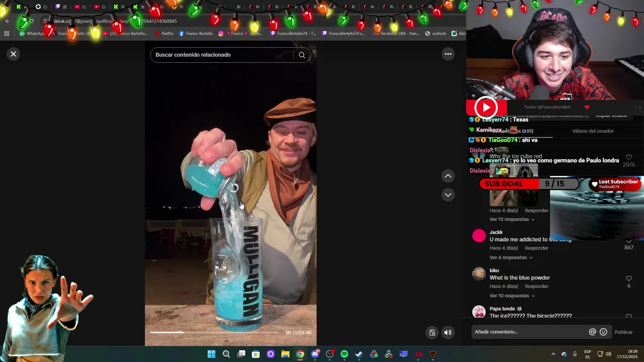This screenshot has width=644, height=362.
Task: Show hidden system tray icons
Action: point(553,354)
